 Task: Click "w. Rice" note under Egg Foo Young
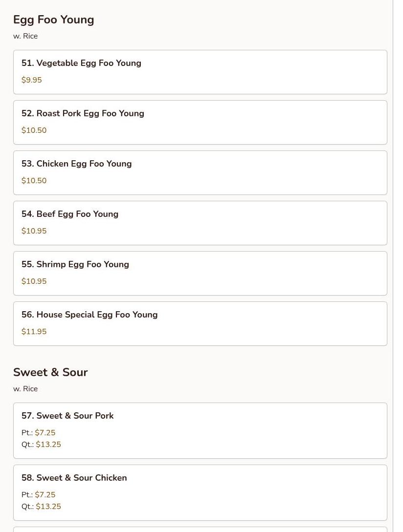25,36
